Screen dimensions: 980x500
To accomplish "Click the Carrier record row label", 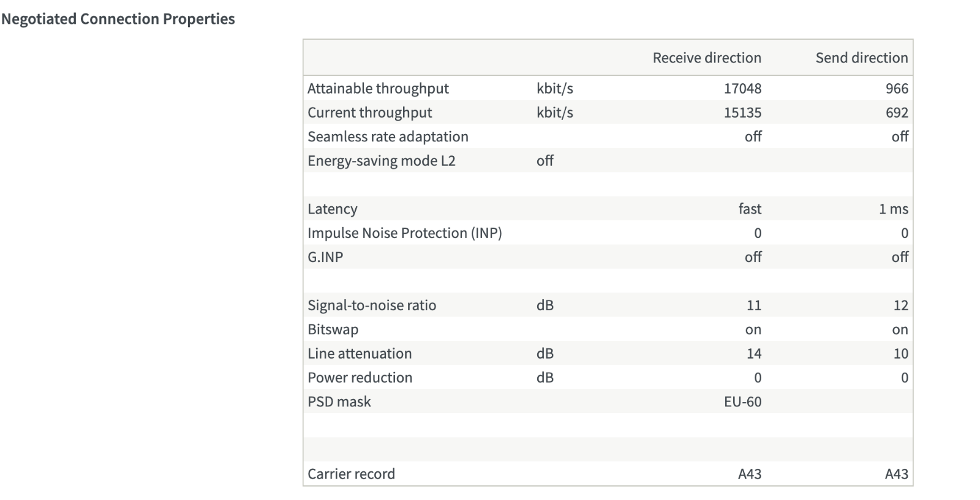I will coord(351,474).
